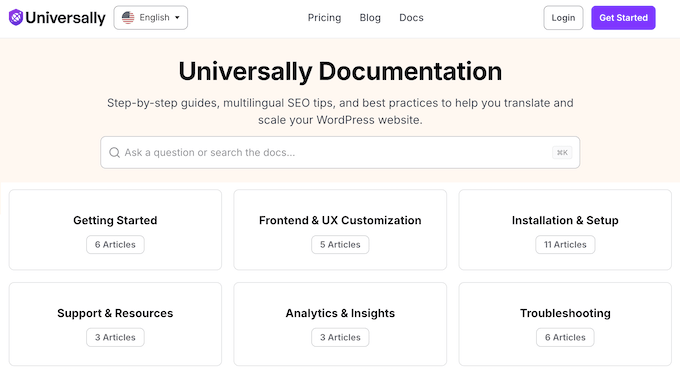
Task: Click the 6 Articles badge under Getting Started
Action: (x=115, y=245)
